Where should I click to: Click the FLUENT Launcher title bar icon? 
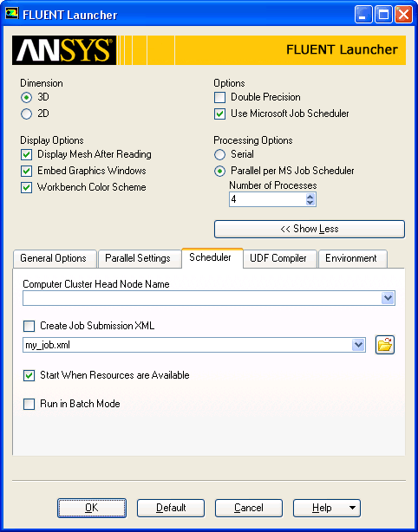point(11,14)
